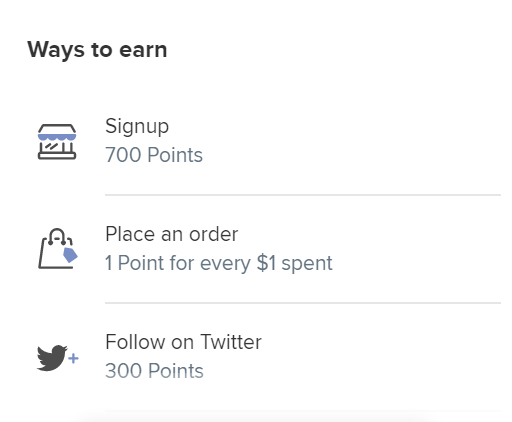Click "1 Point for every $1 spent" text
The image size is (512, 422).
click(219, 263)
